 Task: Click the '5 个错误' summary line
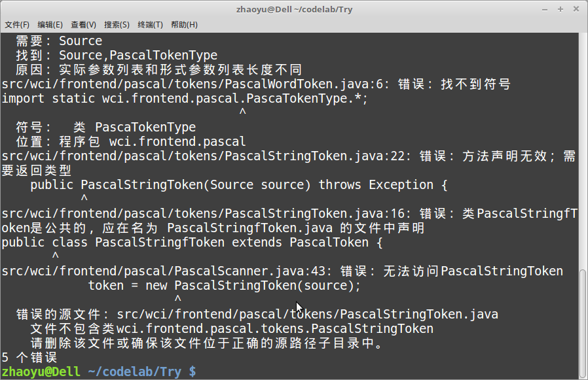29,357
